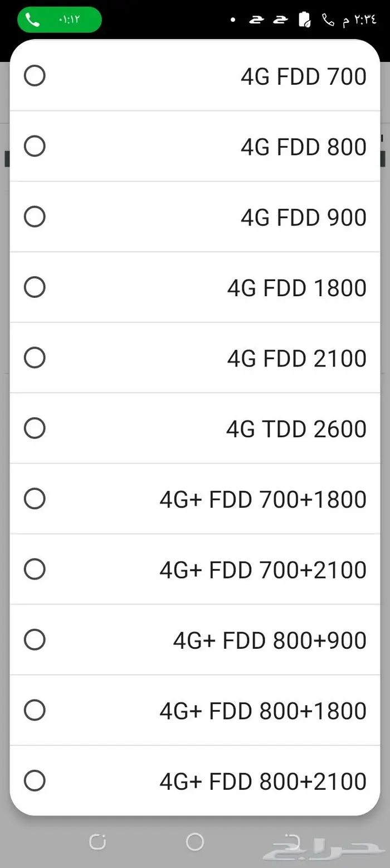Tap the battery saver icon in status bar
The width and height of the screenshot is (390, 868).
click(305, 20)
